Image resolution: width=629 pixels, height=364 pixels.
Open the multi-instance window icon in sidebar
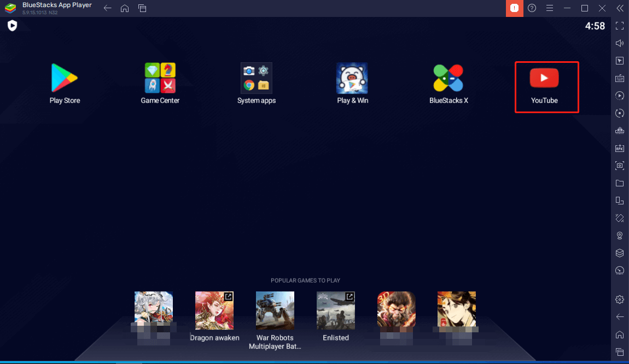tap(620, 201)
